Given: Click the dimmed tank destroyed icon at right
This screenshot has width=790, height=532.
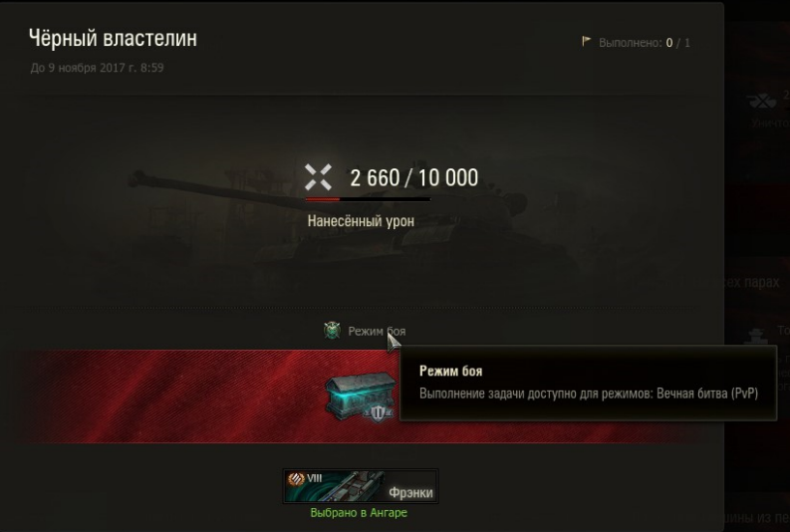Looking at the screenshot, I should pyautogui.click(x=762, y=101).
